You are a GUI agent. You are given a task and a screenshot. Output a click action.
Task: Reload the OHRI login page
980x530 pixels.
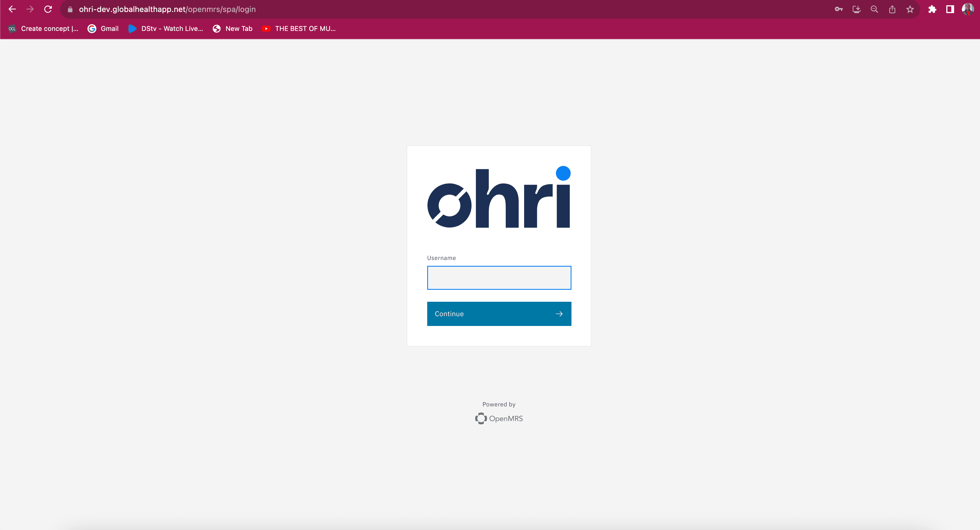point(48,9)
